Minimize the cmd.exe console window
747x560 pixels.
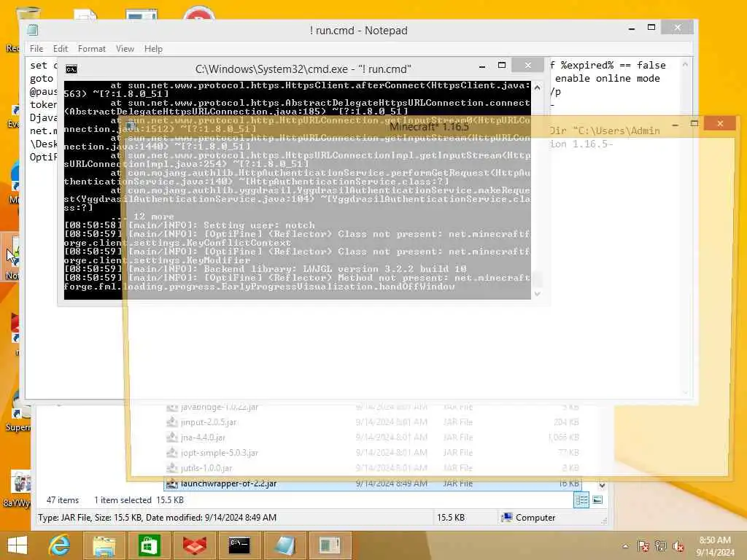click(x=482, y=66)
